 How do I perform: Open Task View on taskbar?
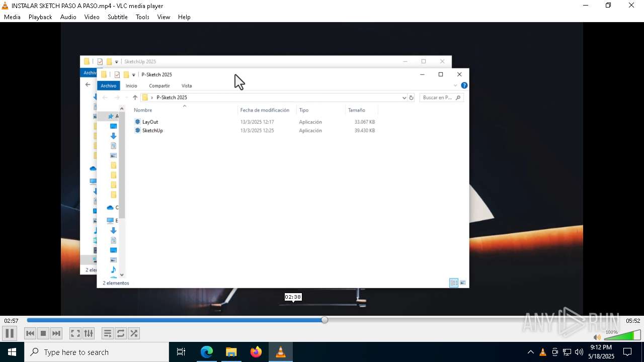[181, 352]
